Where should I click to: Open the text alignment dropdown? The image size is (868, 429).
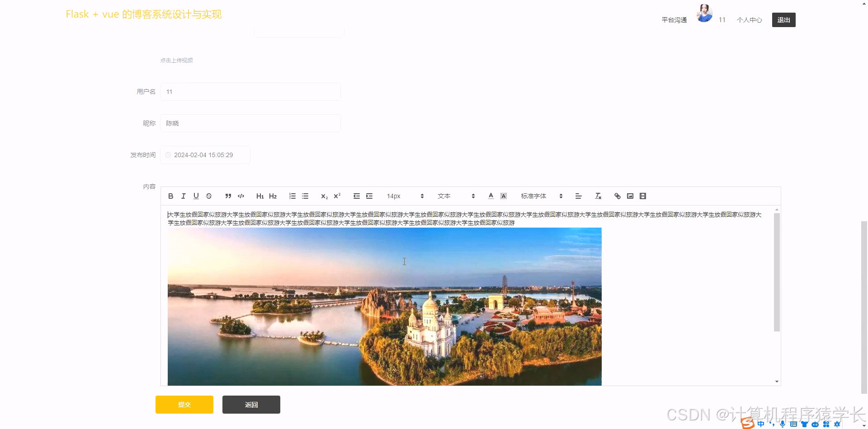pyautogui.click(x=578, y=196)
